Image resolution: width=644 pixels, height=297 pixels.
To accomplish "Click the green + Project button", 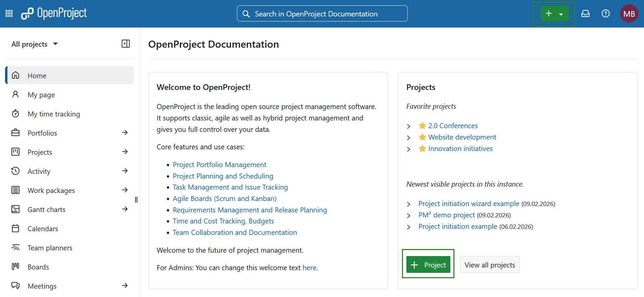I will [x=428, y=264].
